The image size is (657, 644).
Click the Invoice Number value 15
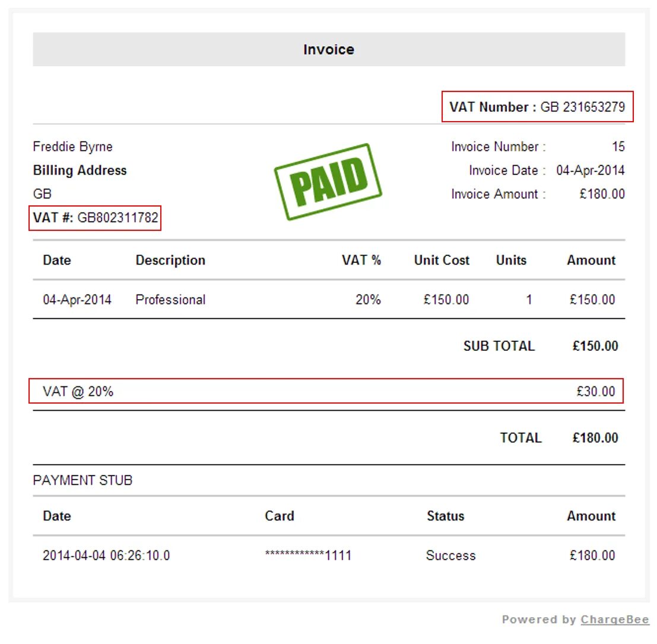pyautogui.click(x=618, y=147)
